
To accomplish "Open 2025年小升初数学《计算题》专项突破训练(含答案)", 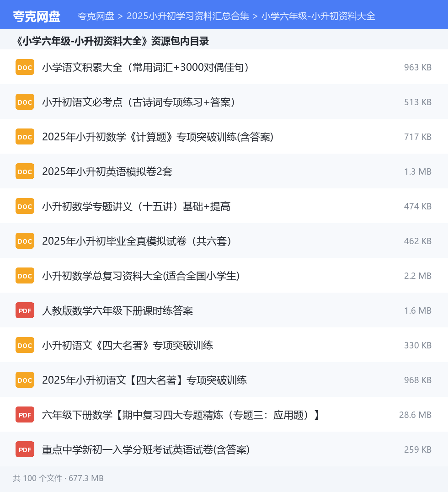I will pyautogui.click(x=158, y=137).
